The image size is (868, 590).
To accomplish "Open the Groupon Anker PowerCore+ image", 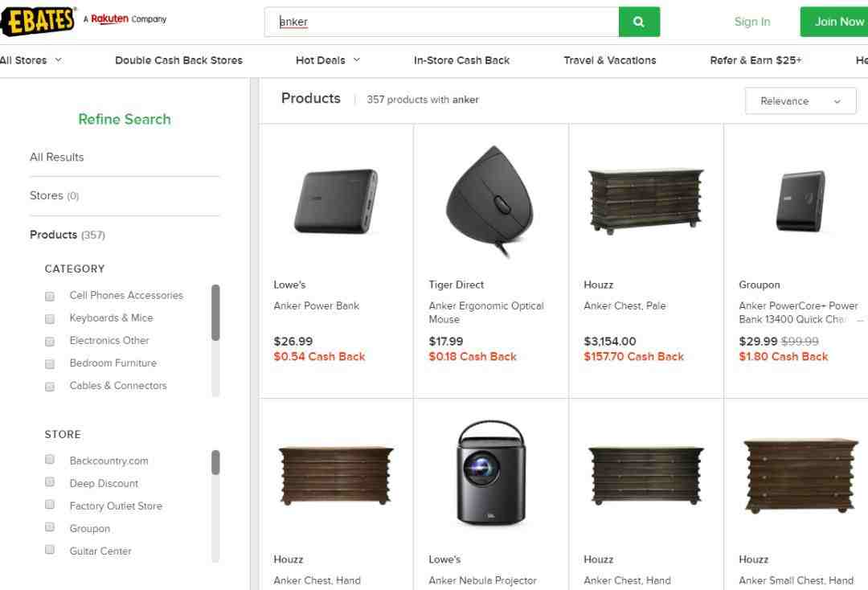I will tap(800, 201).
